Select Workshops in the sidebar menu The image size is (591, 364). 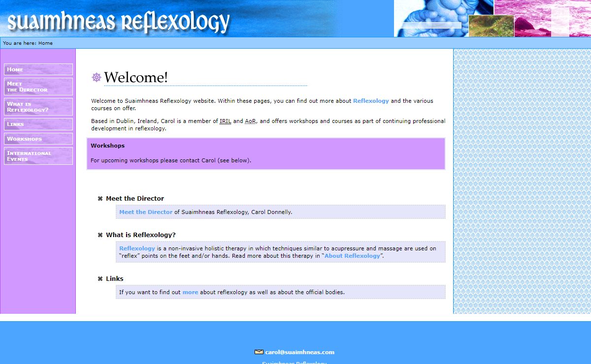coord(38,139)
